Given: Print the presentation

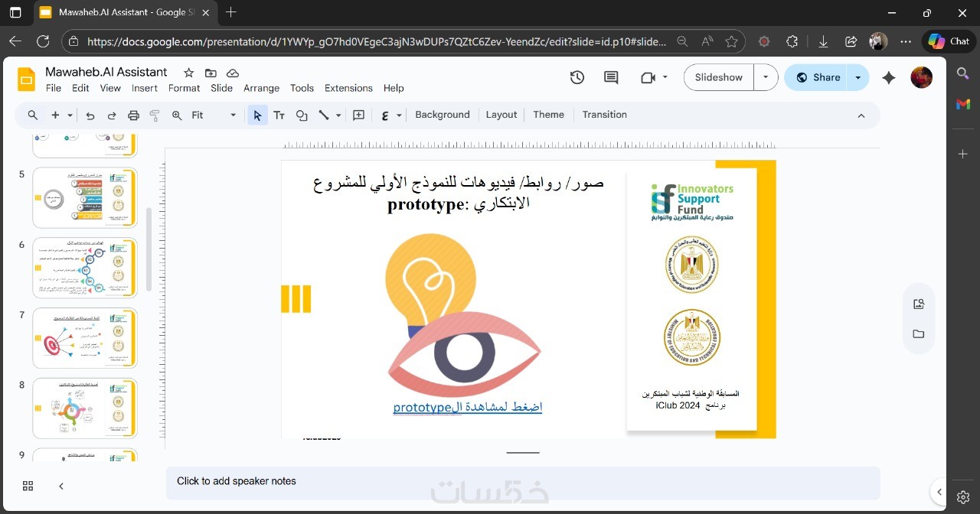Looking at the screenshot, I should click(x=133, y=115).
